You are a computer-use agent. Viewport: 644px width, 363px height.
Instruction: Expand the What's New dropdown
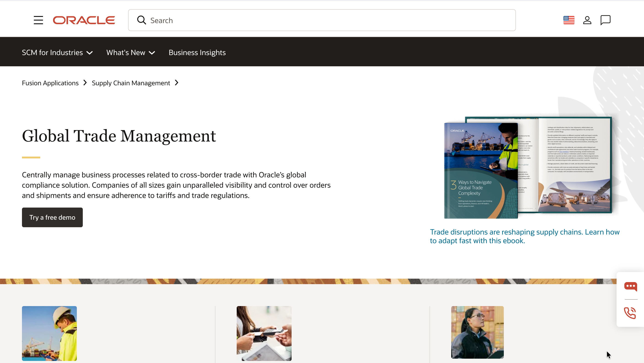pos(131,53)
